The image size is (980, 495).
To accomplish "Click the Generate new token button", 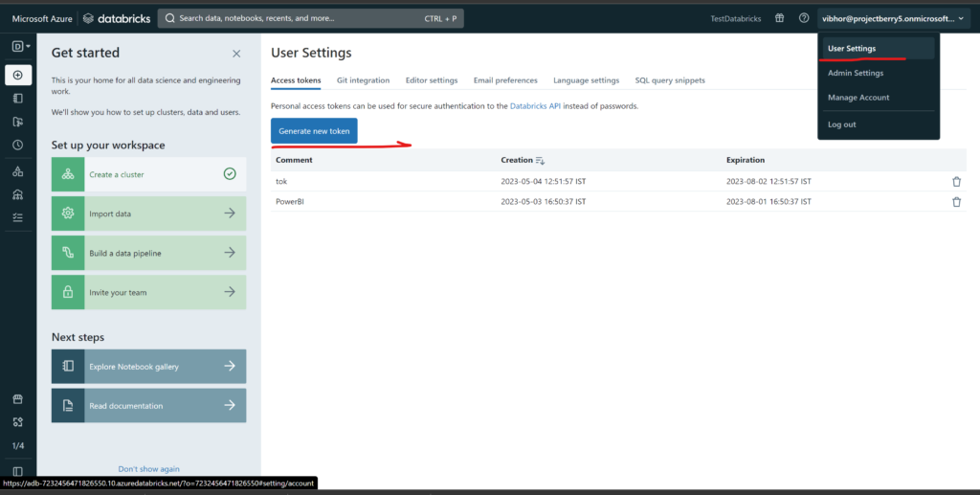I will 314,131.
